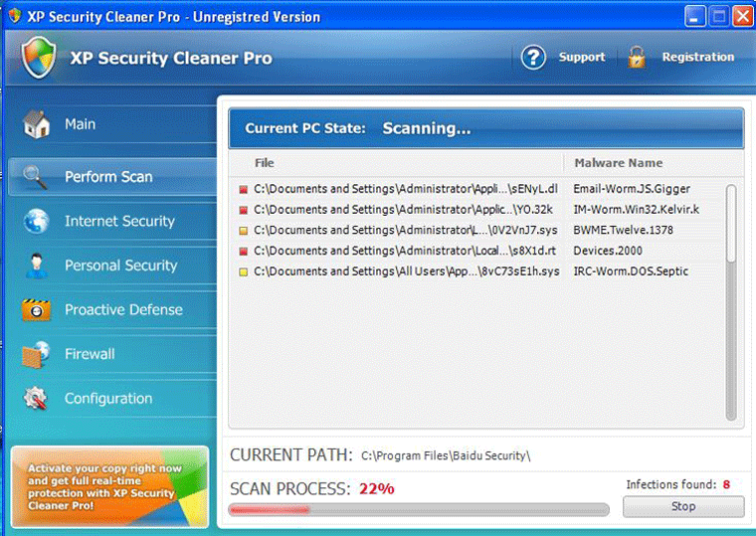This screenshot has height=536, width=756.
Task: Click the Firewall brick wall icon
Action: (x=36, y=354)
